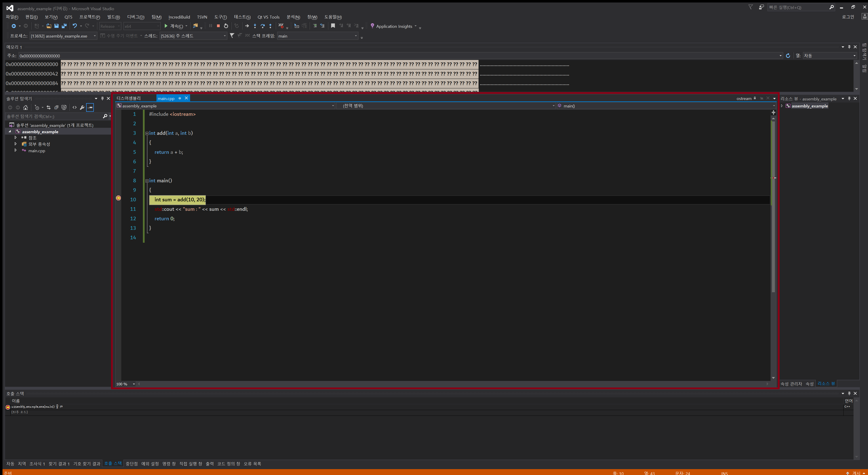Open the 스택 프레임 main dropdown

click(356, 36)
